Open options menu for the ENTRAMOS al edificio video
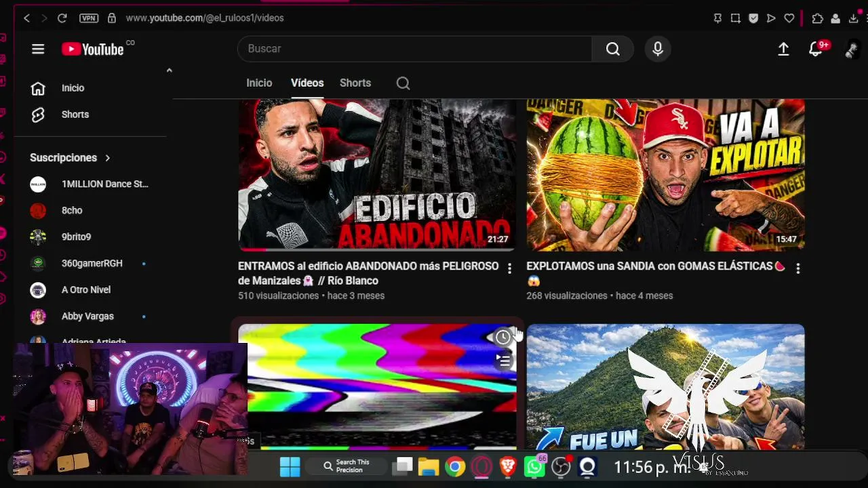 point(509,268)
